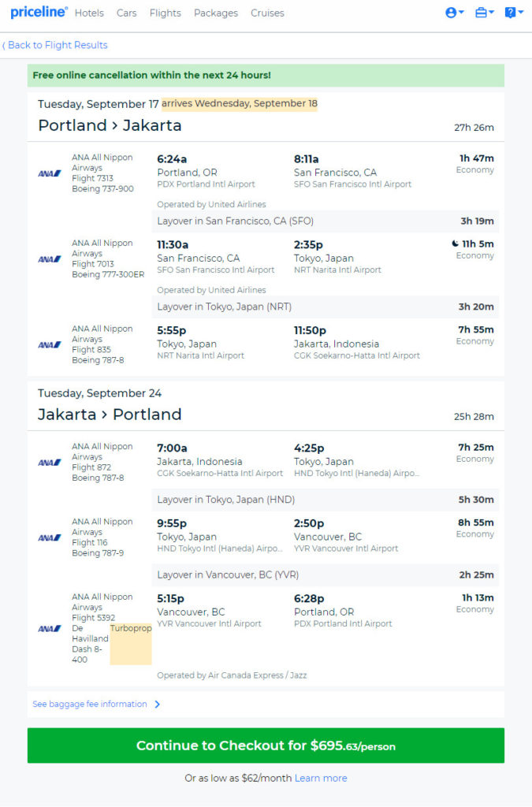Click the Turboprop highlighted label
Viewport: 532px width, 807px height.
131,628
